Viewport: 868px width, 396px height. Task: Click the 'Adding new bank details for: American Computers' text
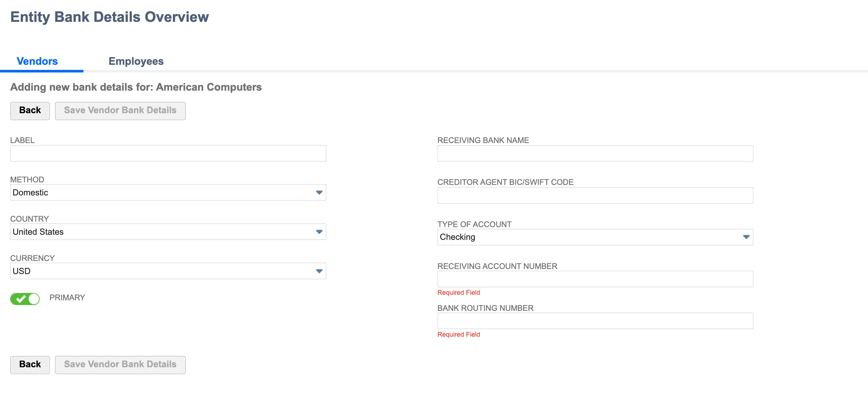coord(136,87)
